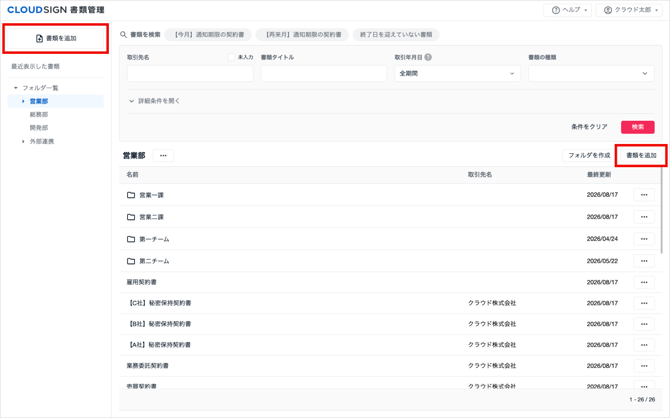The image size is (670, 418).
Task: Focus the 書類タイトル input field
Action: click(x=324, y=74)
